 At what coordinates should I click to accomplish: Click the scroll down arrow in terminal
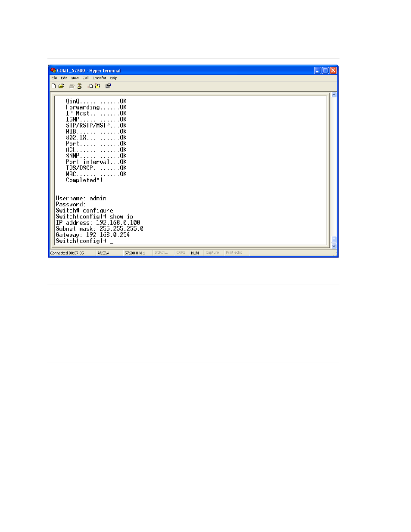pyautogui.click(x=334, y=246)
